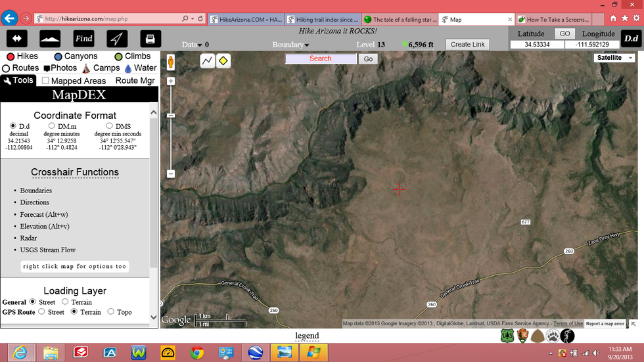Open browser Favorites star icon
644x362 pixels.
point(625,18)
